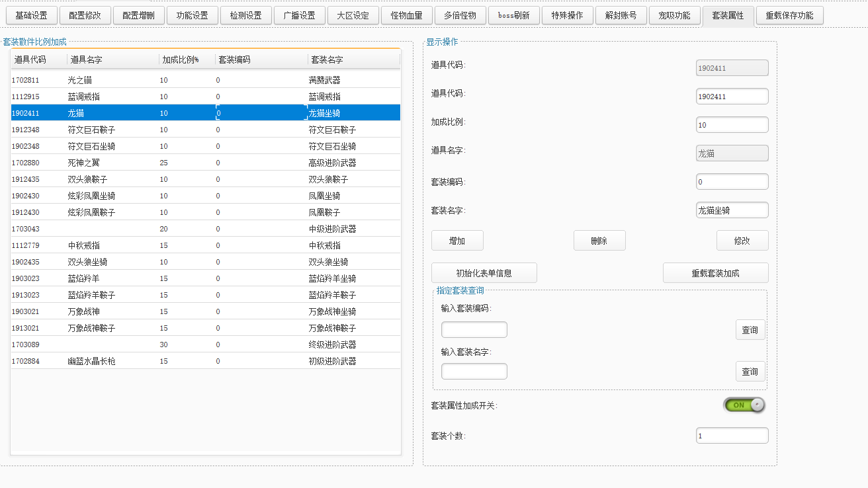Focus the editable 道具代码 field

tap(732, 97)
